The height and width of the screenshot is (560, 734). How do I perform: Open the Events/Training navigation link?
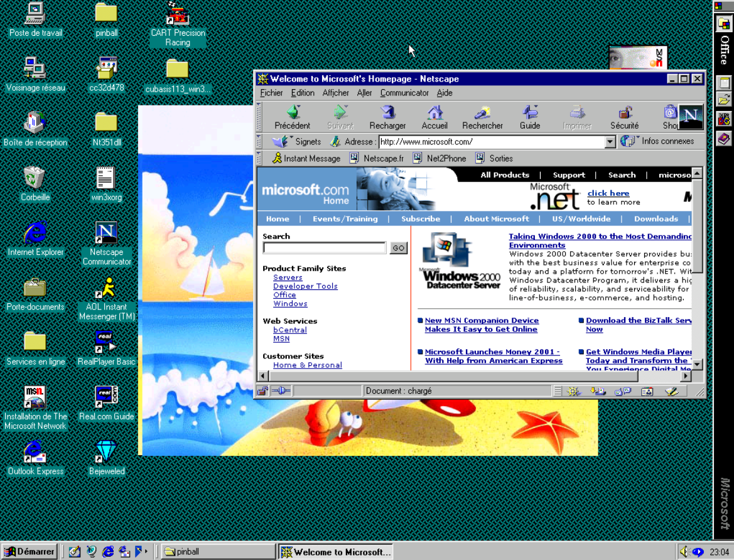tap(345, 218)
